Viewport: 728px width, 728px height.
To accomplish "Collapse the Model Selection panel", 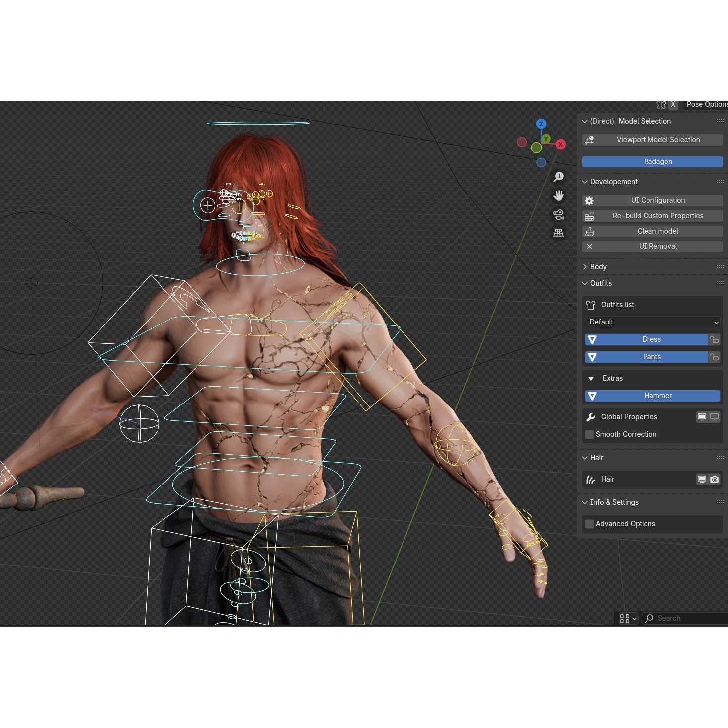I will (x=585, y=121).
